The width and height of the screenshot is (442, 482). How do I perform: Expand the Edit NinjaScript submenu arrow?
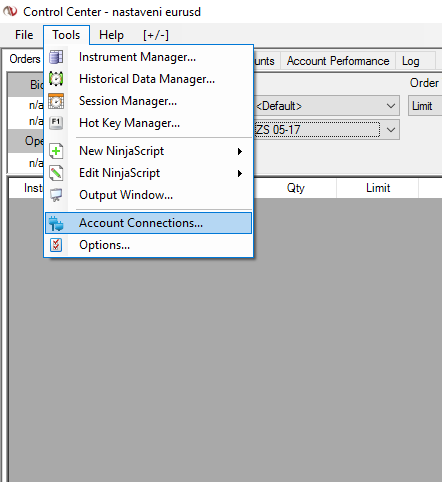[240, 173]
